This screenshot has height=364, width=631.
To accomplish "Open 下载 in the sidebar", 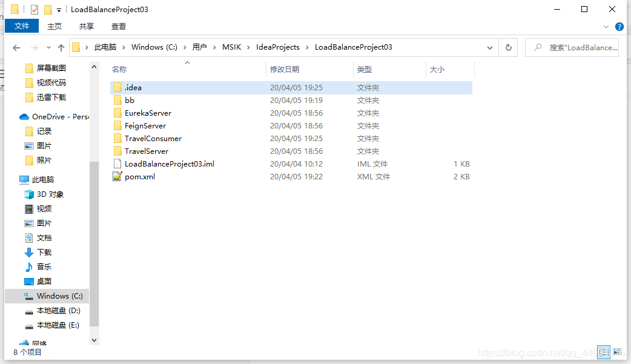I will click(44, 252).
